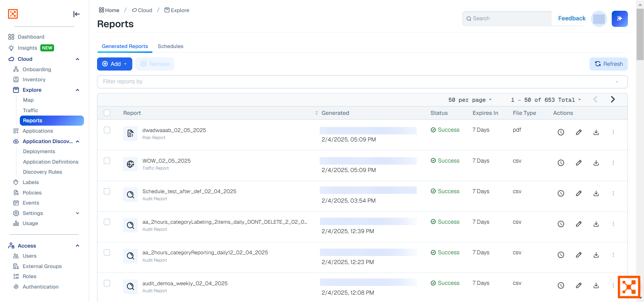Download audit_demoa_weekly_02_04_2025 report

pyautogui.click(x=596, y=286)
